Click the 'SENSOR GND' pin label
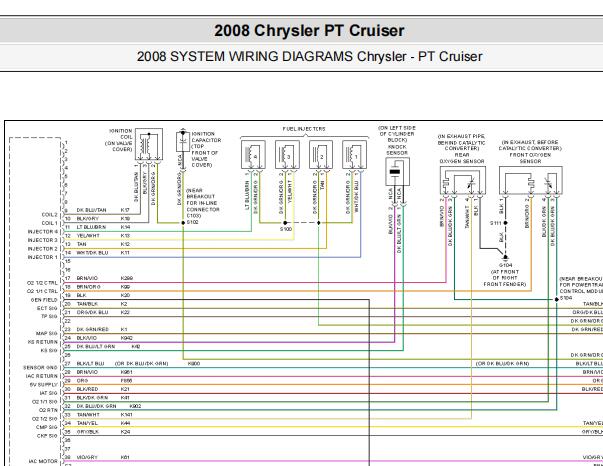Viewport: 603px width, 466px height. [x=40, y=368]
